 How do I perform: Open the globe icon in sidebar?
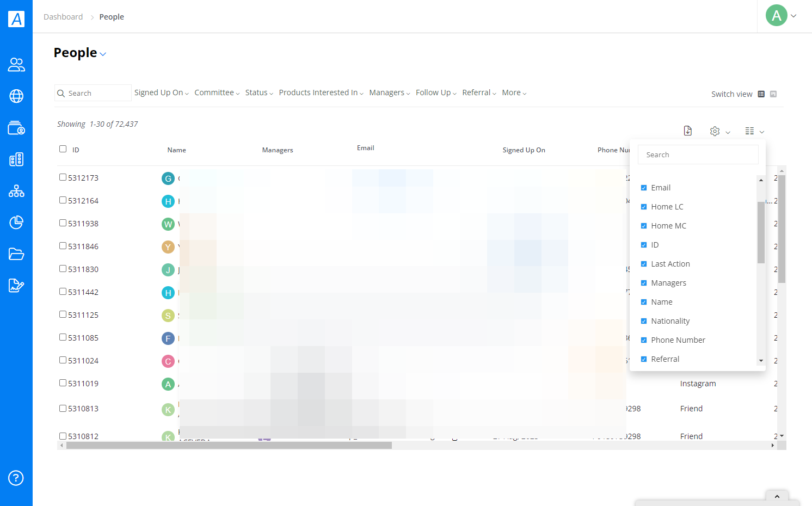pos(16,96)
